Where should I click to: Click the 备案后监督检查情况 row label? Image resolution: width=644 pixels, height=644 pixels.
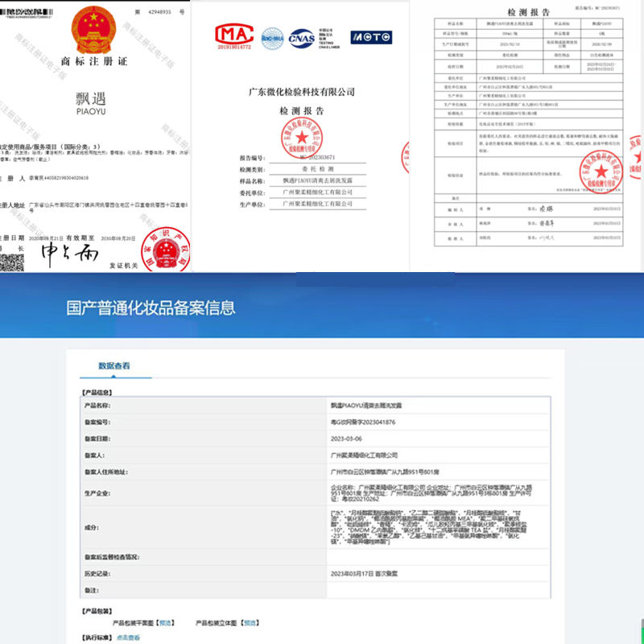[112, 557]
